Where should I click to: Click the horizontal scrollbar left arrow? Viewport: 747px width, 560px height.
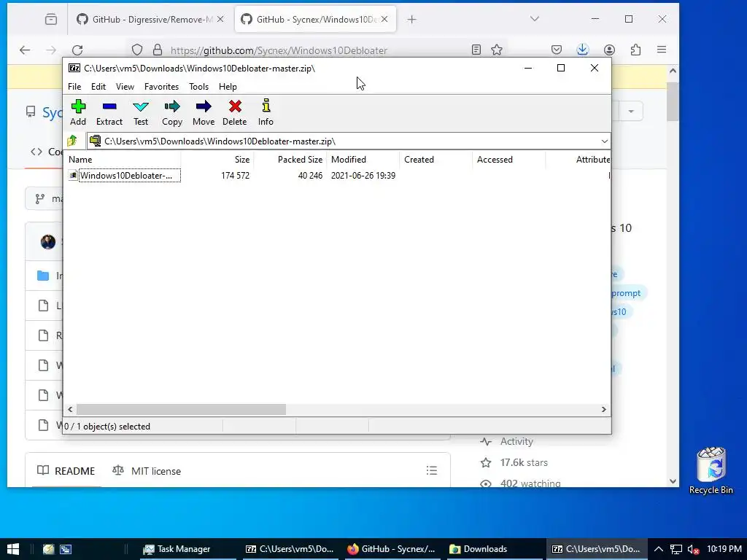click(x=71, y=410)
